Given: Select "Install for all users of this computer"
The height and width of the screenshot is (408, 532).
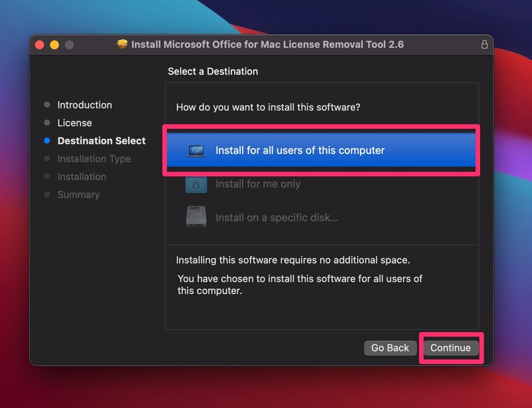Looking at the screenshot, I should [x=300, y=150].
